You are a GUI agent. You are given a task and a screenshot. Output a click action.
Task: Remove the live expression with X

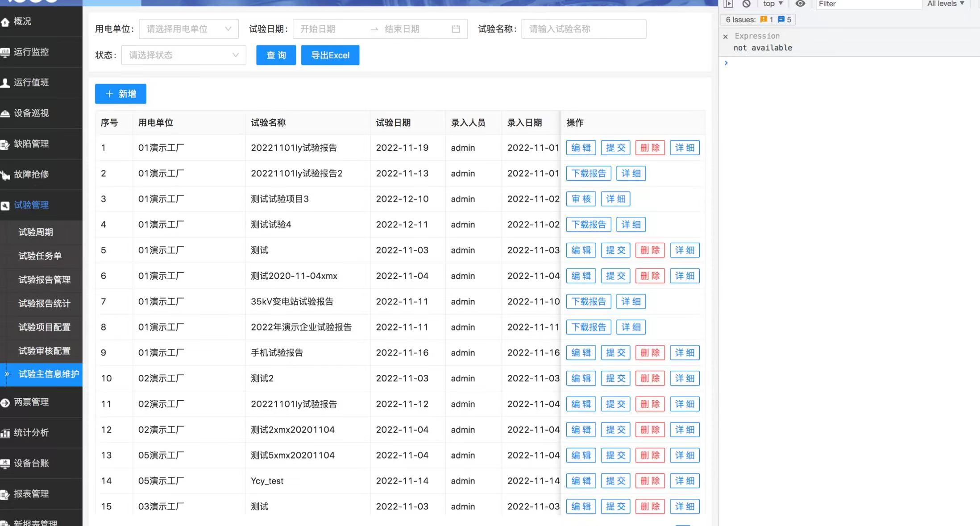pyautogui.click(x=725, y=37)
